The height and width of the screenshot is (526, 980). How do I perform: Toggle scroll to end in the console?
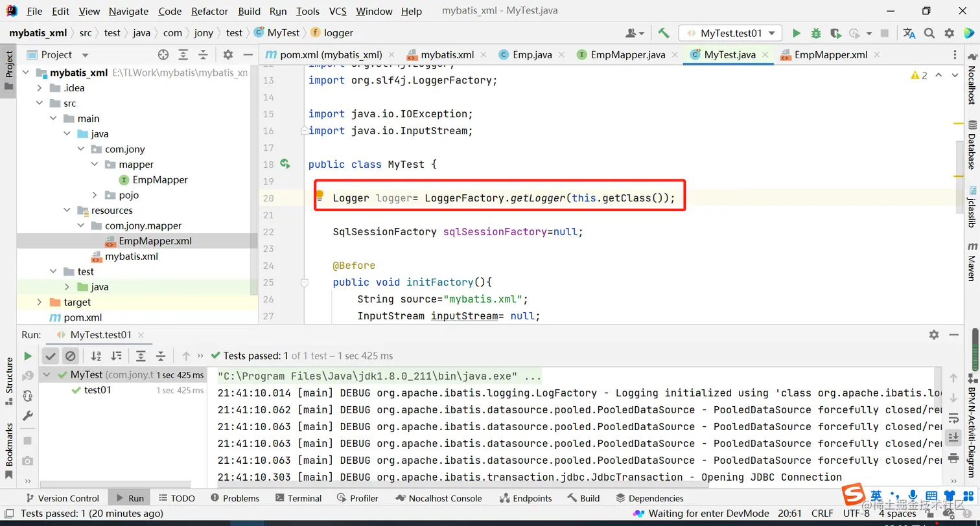[x=953, y=438]
